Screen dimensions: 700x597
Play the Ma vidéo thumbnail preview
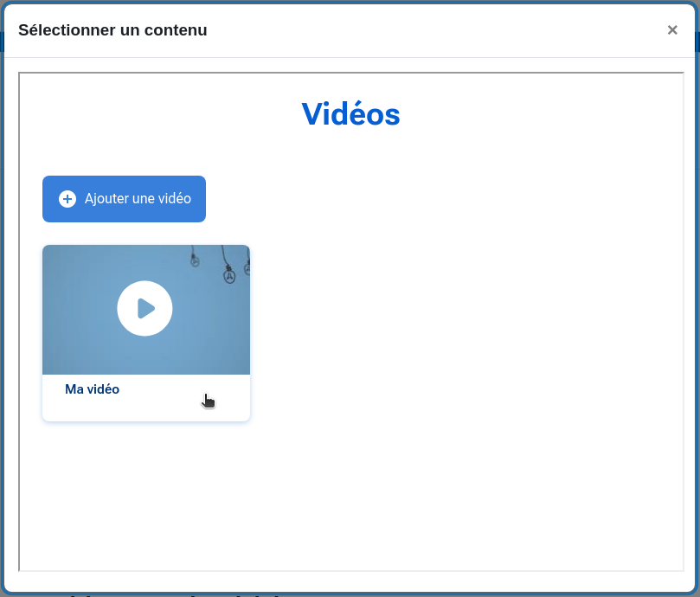144,308
